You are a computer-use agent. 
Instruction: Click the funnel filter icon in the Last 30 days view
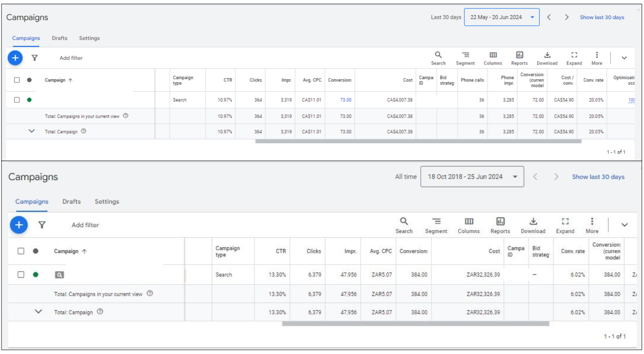[34, 58]
